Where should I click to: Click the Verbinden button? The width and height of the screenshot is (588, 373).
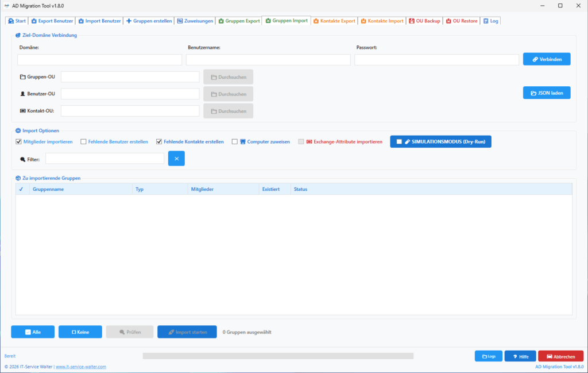tap(547, 59)
